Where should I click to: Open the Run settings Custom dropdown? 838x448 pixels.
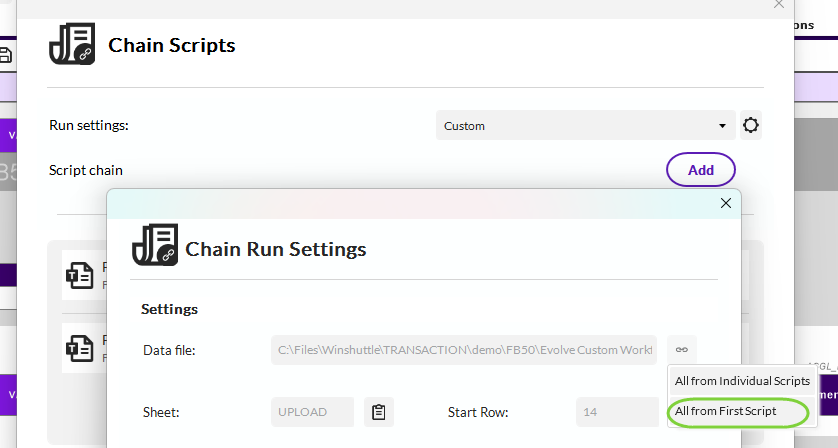585,126
